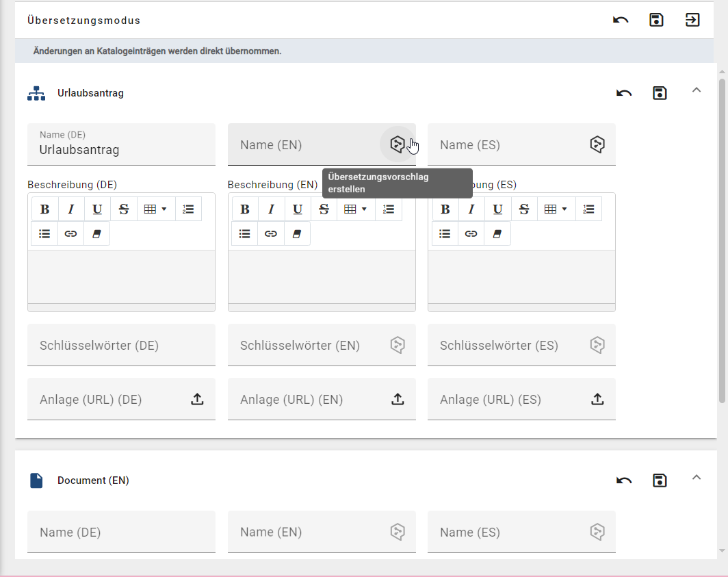This screenshot has height=577, width=728.
Task: Undo changes for the Urlaubsantrag entry
Action: pyautogui.click(x=623, y=92)
